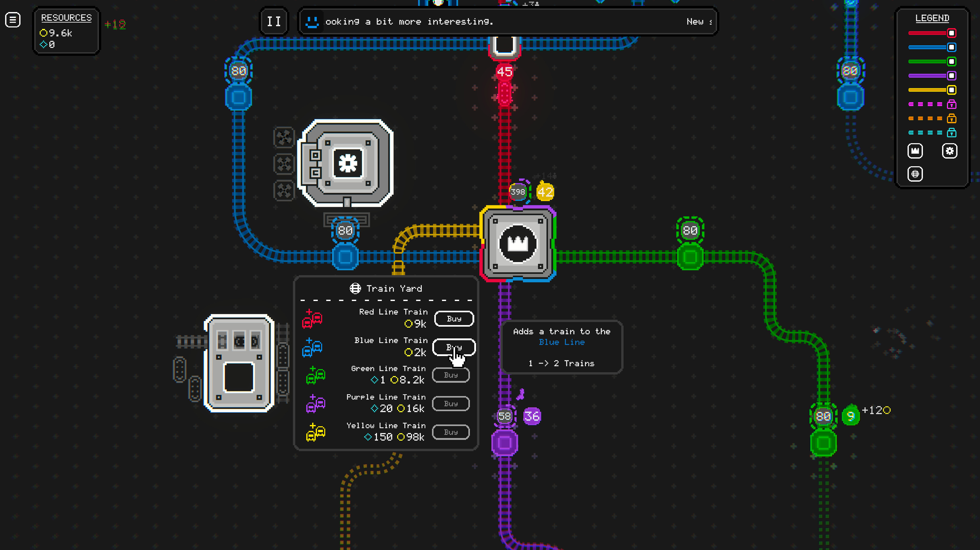Click the yellow add-train icon
This screenshot has height=550, width=980.
315,432
